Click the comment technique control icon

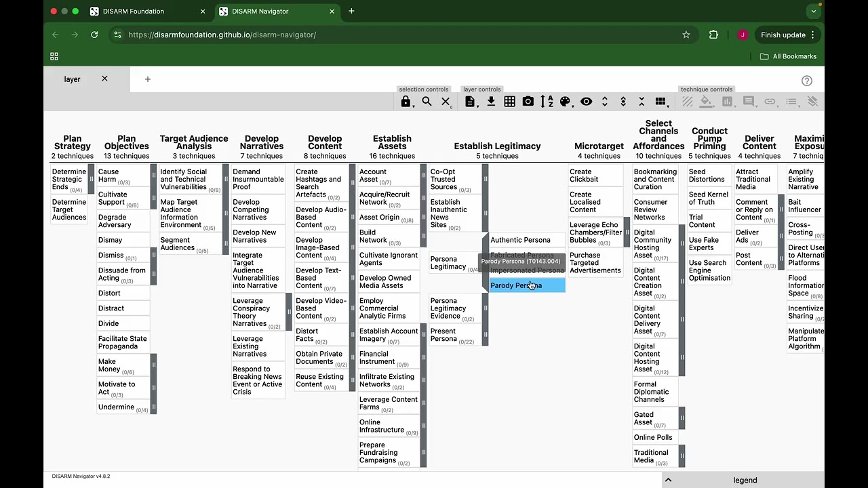tap(749, 102)
